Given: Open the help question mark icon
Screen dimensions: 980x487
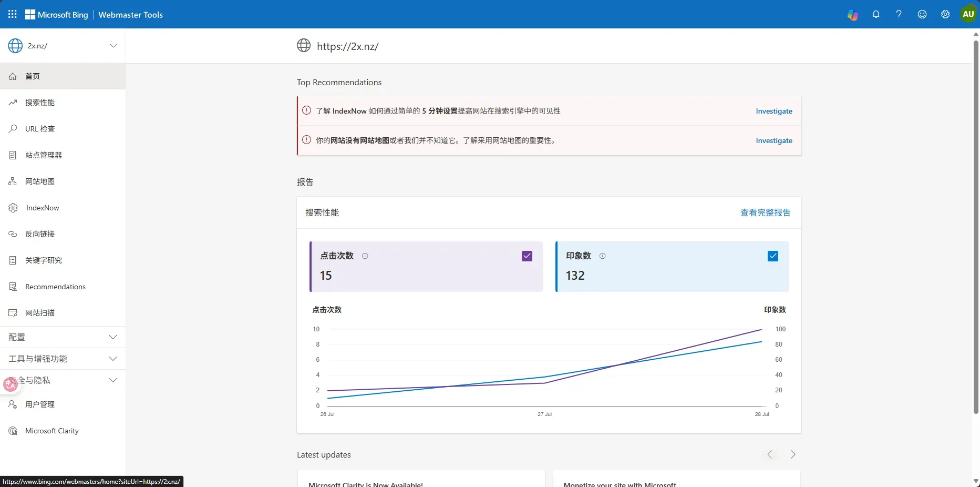Looking at the screenshot, I should pos(899,15).
